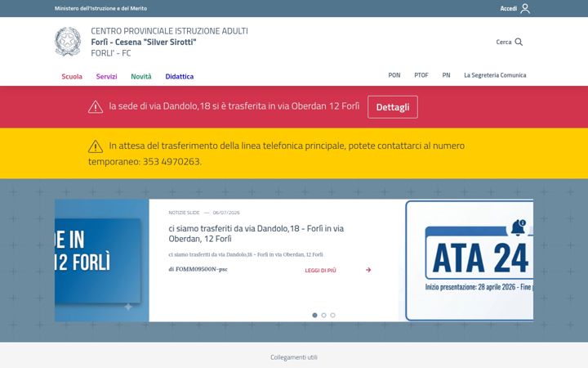Click the warning triangle in yellow banner
The image size is (588, 368).
click(96, 146)
